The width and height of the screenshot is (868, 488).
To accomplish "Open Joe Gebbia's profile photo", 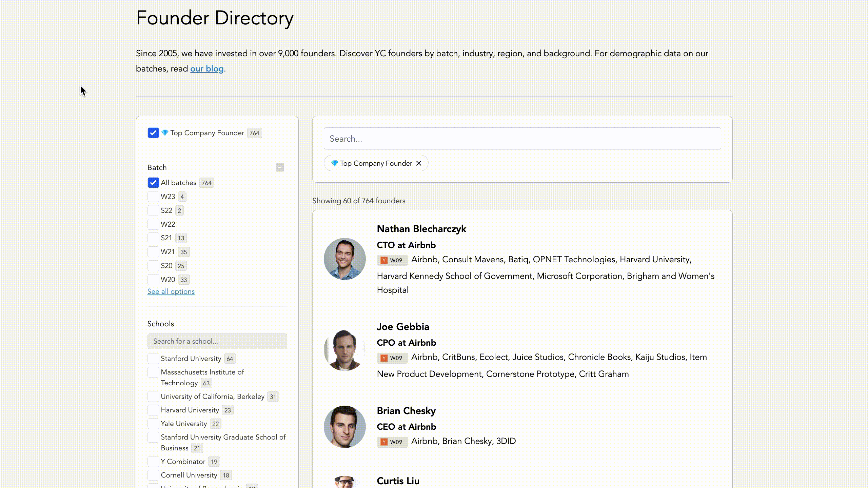I will click(344, 350).
